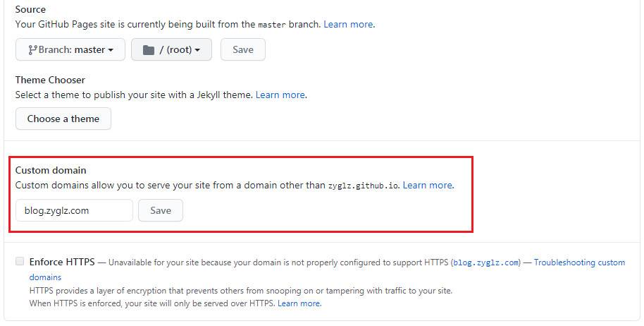Click blog.zyglz.com in the HTTPS notice
Screen dimensions: 644x326
486,262
